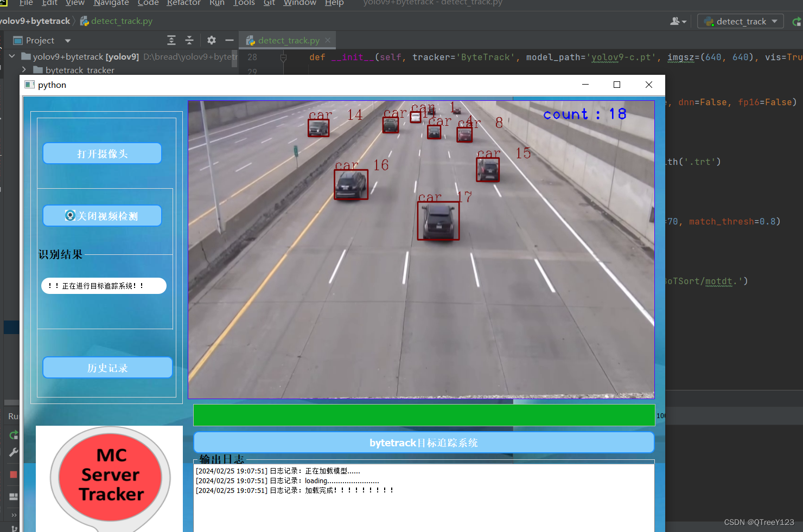Click the Collapse All icon in Project toolbar

point(189,40)
